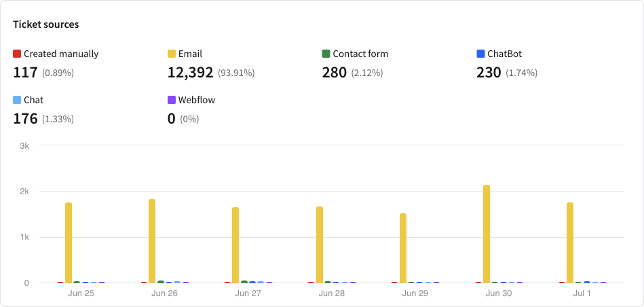Image resolution: width=644 pixels, height=307 pixels.
Task: Select the Chat legend label
Action: (34, 100)
